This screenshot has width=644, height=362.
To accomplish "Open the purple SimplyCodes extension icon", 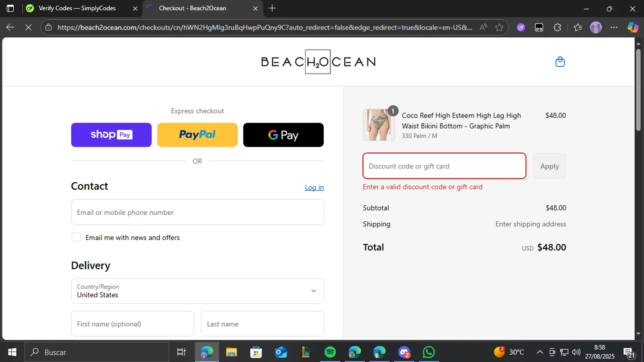I will 521,27.
